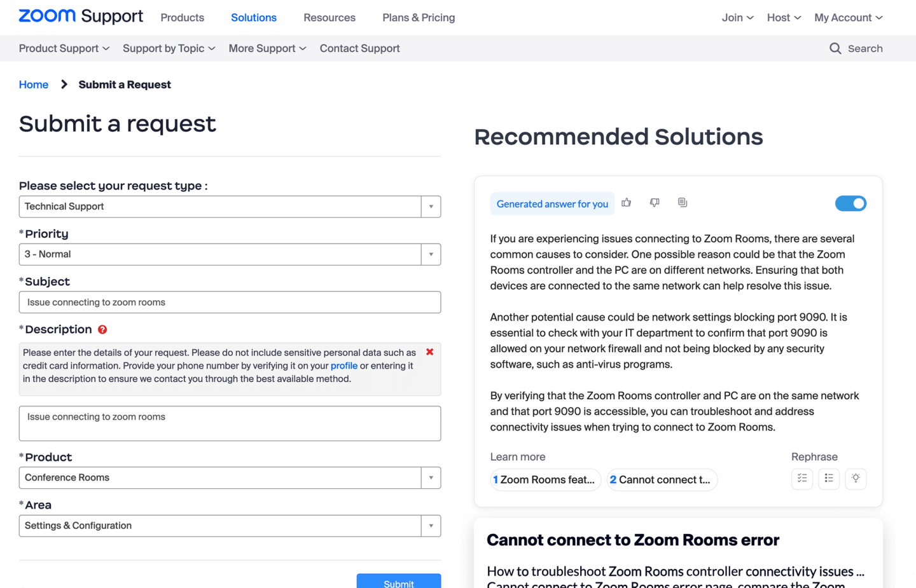Screen dimensions: 916x588
Task: Open the Product dropdown showing Conference Rooms
Action: click(431, 478)
